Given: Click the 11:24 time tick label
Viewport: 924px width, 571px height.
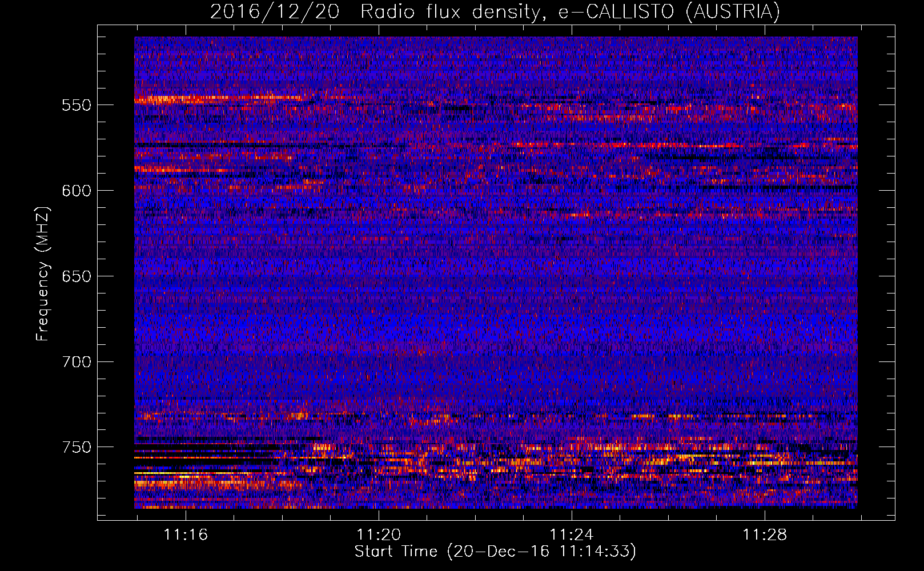Looking at the screenshot, I should tap(572, 534).
